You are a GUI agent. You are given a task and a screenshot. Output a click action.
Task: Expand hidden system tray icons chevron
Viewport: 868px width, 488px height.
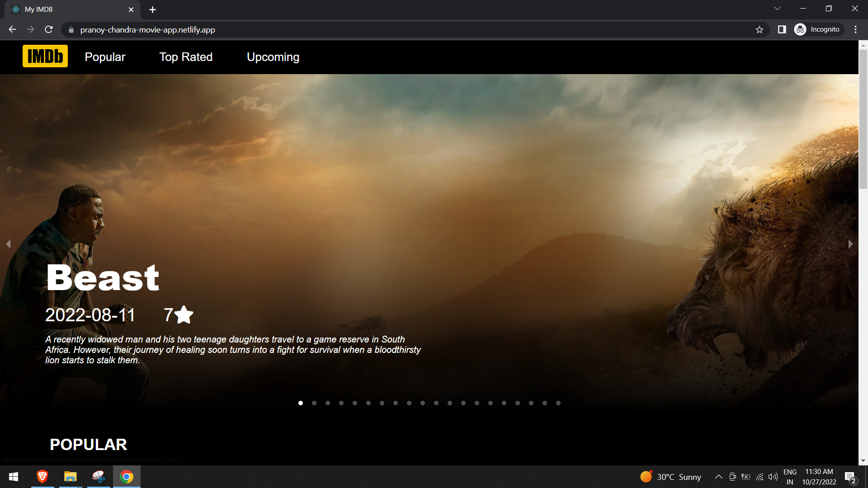[x=718, y=477]
